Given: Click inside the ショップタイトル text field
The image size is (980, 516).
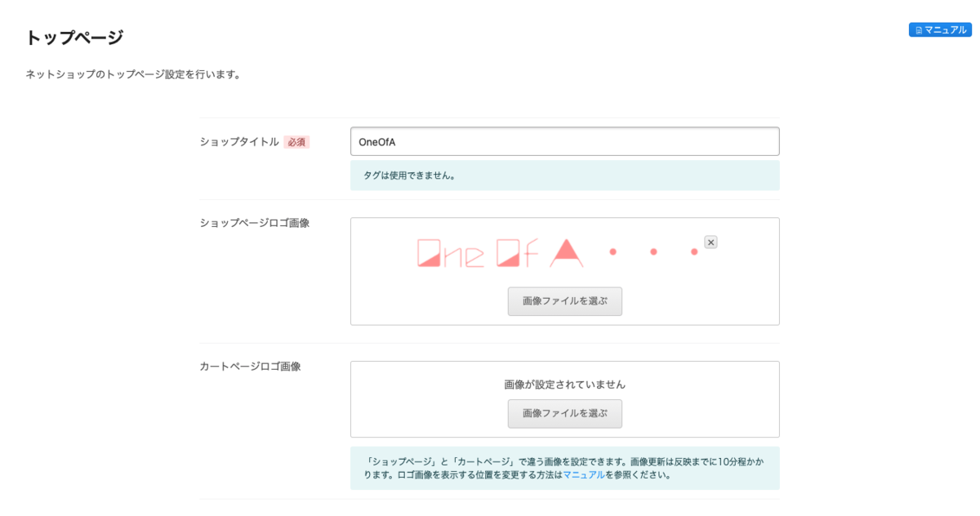Looking at the screenshot, I should tap(564, 140).
